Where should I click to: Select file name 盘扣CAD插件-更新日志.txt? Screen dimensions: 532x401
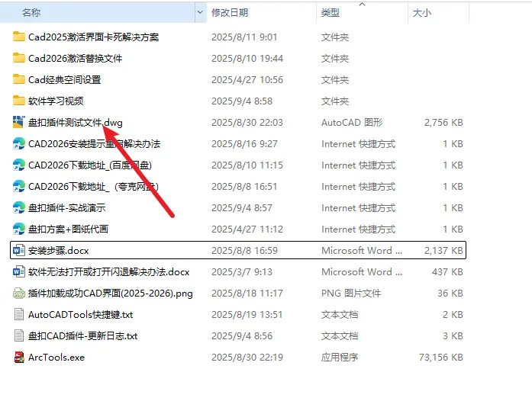[82, 336]
